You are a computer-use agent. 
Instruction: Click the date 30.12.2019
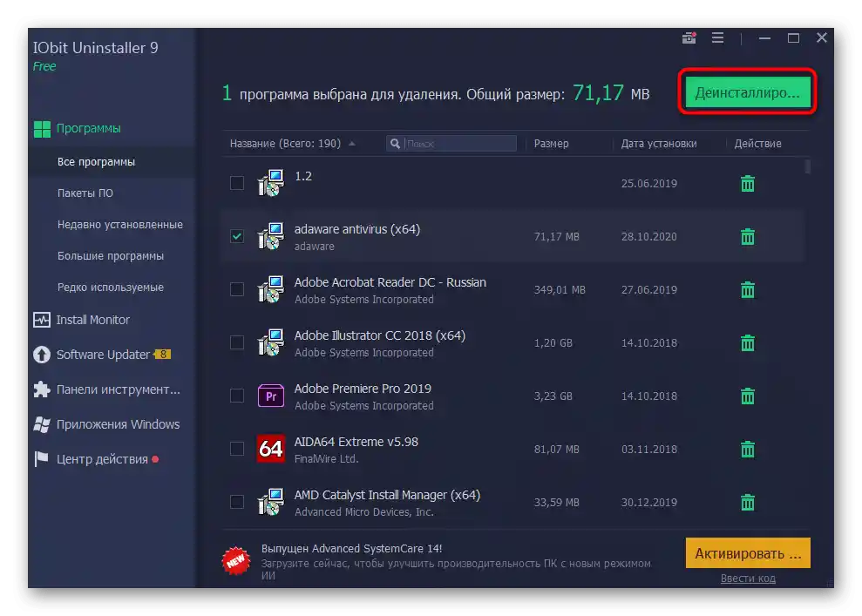pos(648,503)
